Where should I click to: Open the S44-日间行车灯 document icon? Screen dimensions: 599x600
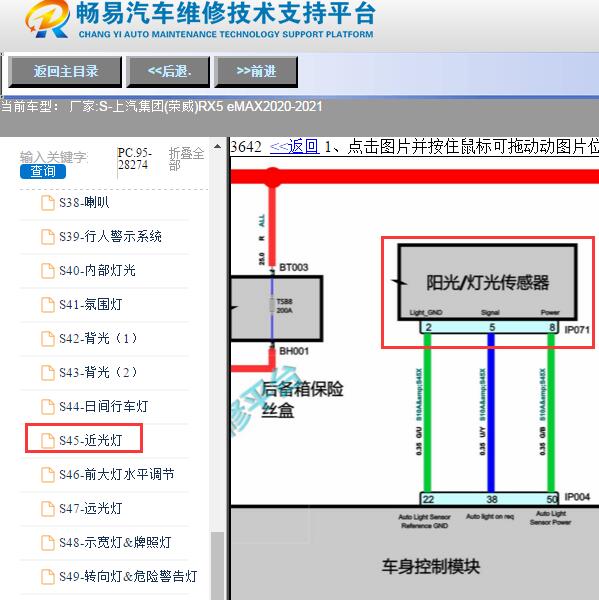48,406
